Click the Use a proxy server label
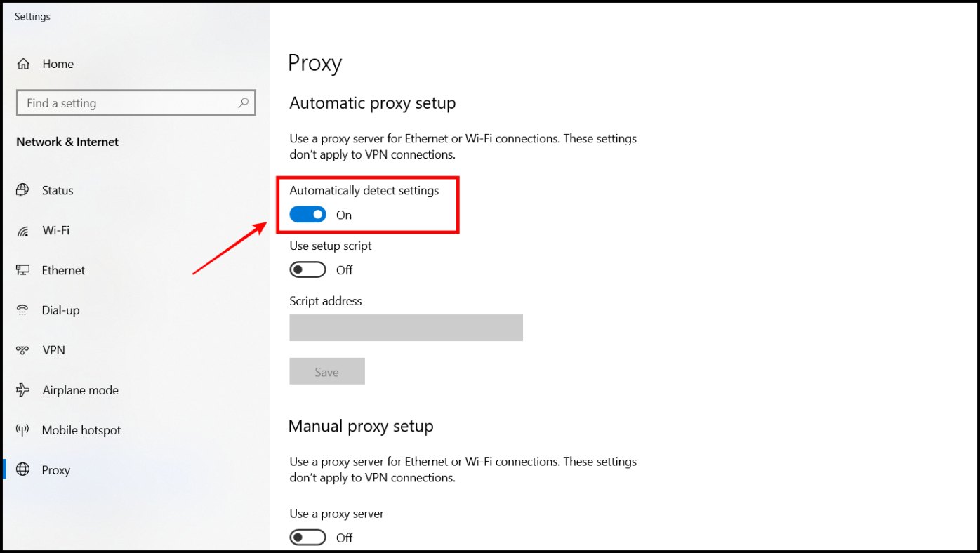This screenshot has height=553, width=980. (x=337, y=514)
